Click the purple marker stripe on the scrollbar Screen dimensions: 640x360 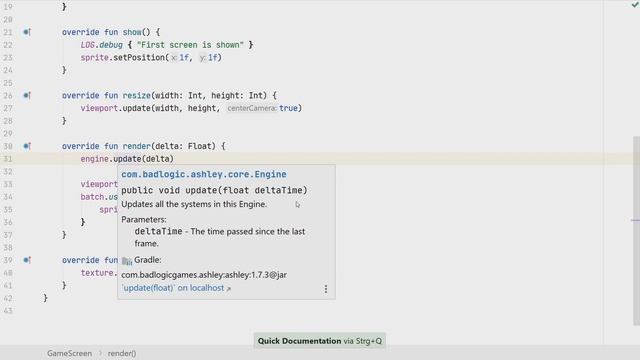pyautogui.click(x=635, y=220)
